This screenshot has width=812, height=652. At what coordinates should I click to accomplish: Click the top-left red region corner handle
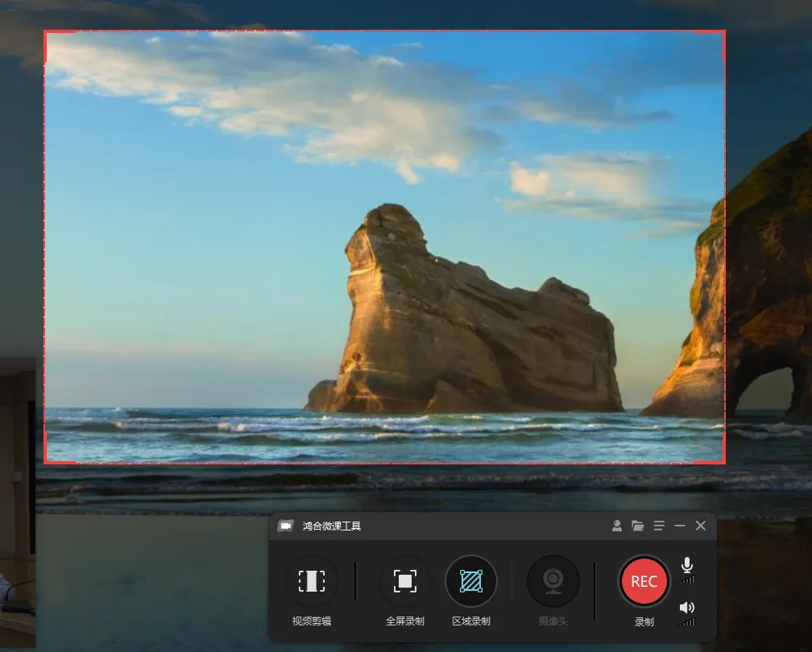tap(46, 32)
